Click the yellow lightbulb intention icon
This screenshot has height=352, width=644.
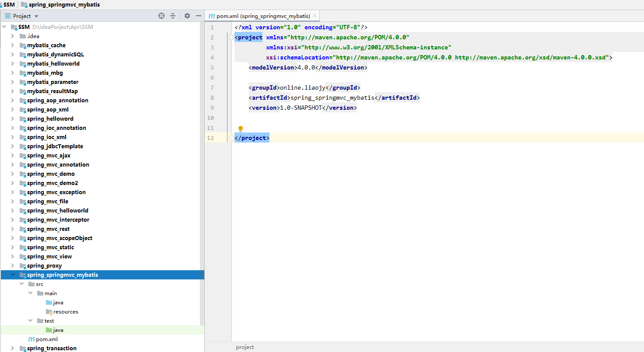tap(240, 129)
